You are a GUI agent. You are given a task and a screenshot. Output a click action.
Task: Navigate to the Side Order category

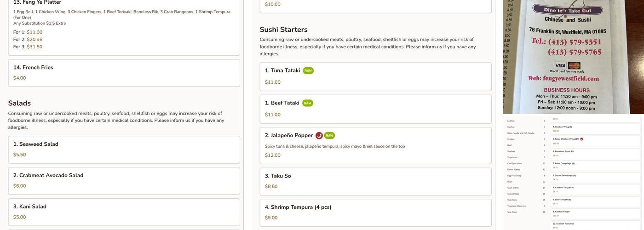(x=512, y=212)
